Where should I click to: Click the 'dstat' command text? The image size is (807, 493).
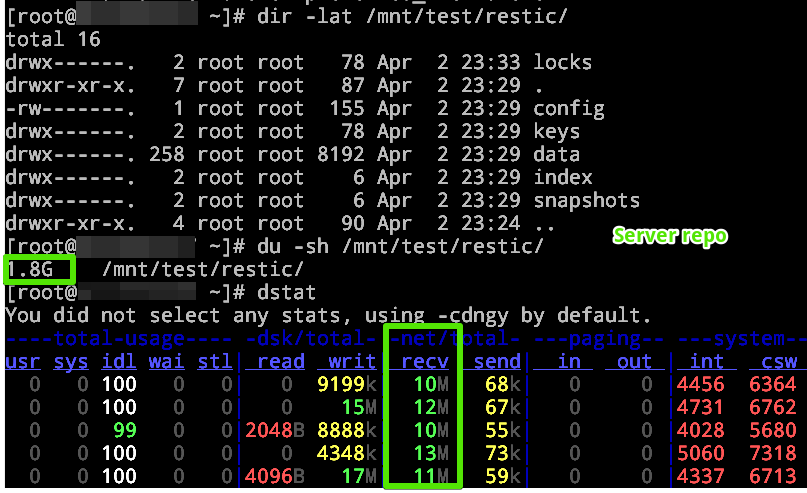point(286,292)
